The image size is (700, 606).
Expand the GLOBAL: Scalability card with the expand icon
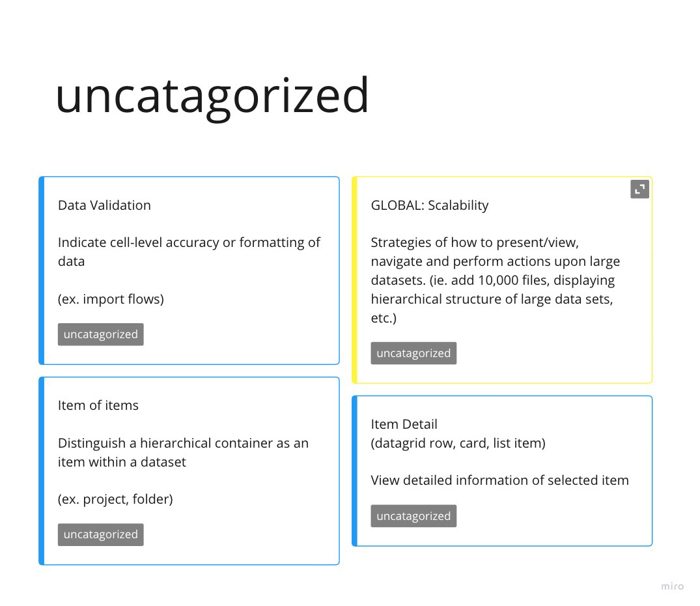pyautogui.click(x=639, y=190)
